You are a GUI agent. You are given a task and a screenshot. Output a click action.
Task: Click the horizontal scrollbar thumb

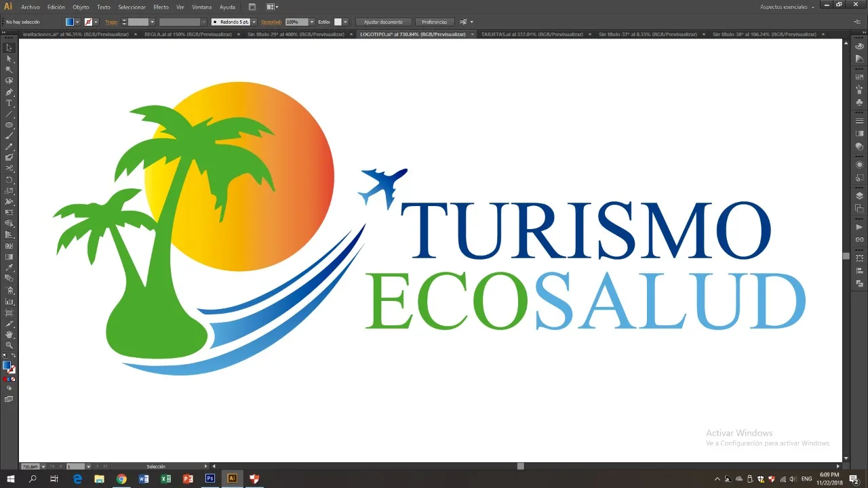pos(521,466)
